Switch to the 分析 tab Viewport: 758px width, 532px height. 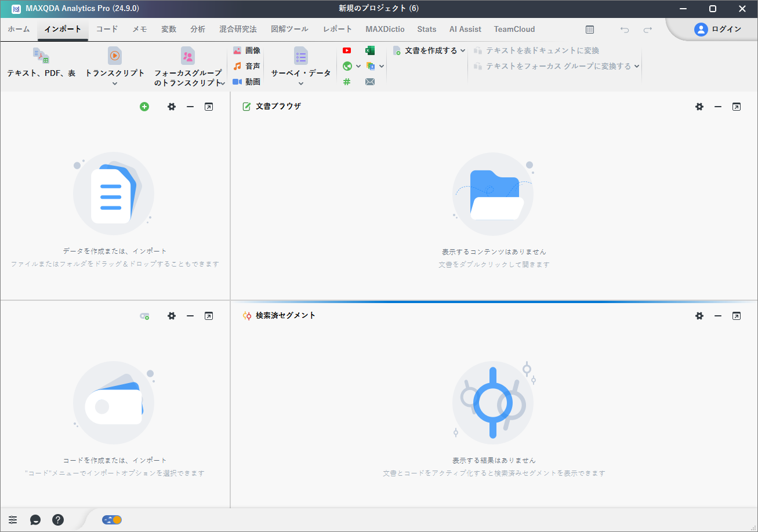pyautogui.click(x=198, y=29)
